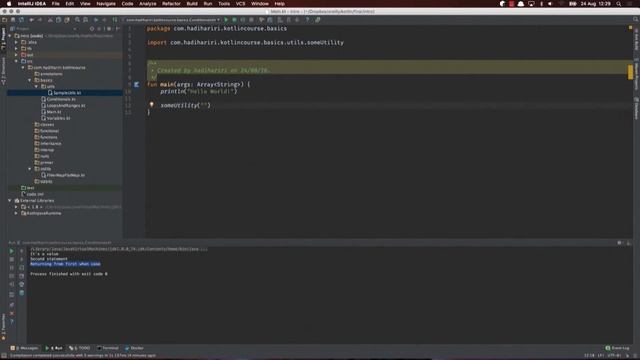Viewport: 640px width, 360px height.
Task: Open the Project tool window side tab
Action: [3, 39]
